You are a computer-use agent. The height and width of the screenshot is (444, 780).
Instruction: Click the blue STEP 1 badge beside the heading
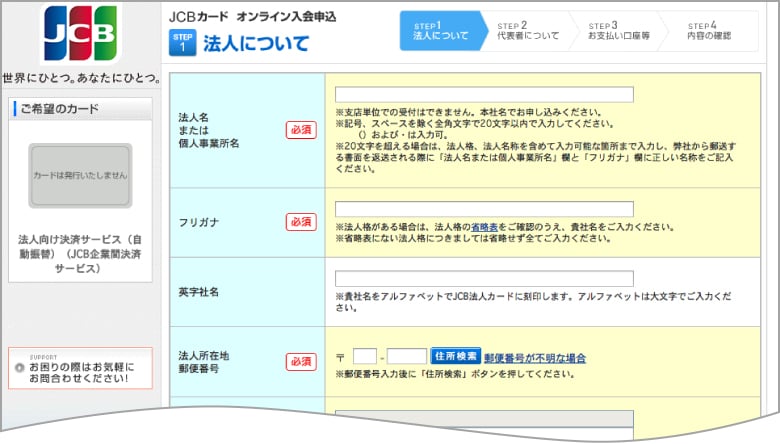pyautogui.click(x=182, y=42)
